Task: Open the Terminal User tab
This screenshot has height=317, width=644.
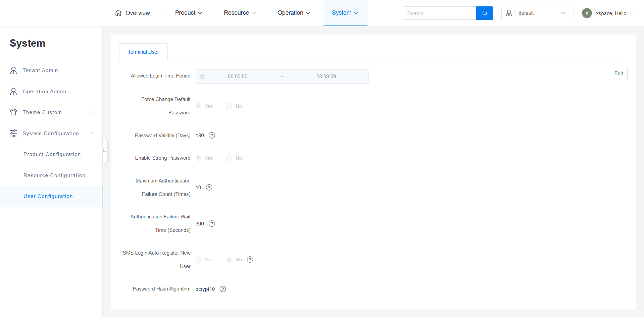Action: 143,52
